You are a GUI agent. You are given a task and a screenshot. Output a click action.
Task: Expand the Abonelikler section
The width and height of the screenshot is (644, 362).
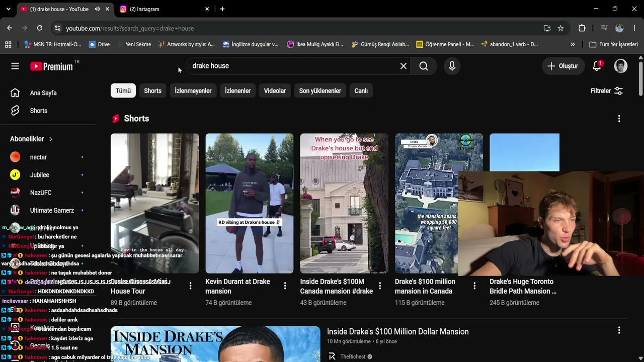click(31, 139)
